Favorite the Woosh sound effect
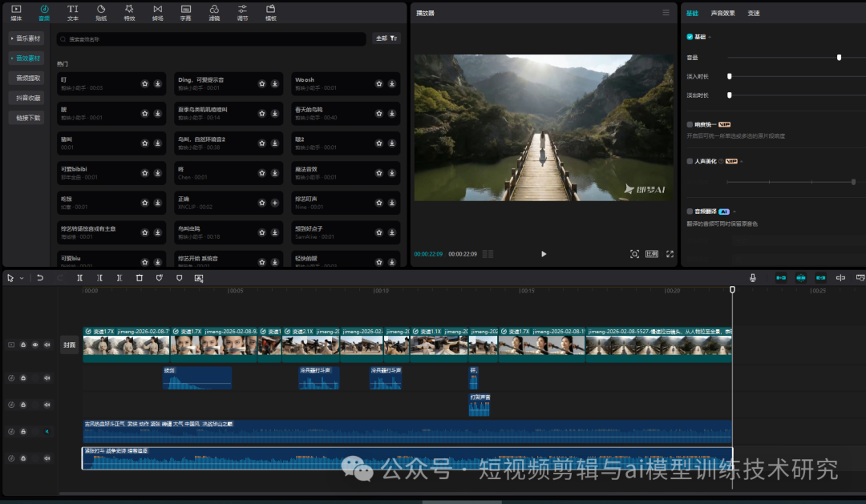866x504 pixels. [378, 84]
